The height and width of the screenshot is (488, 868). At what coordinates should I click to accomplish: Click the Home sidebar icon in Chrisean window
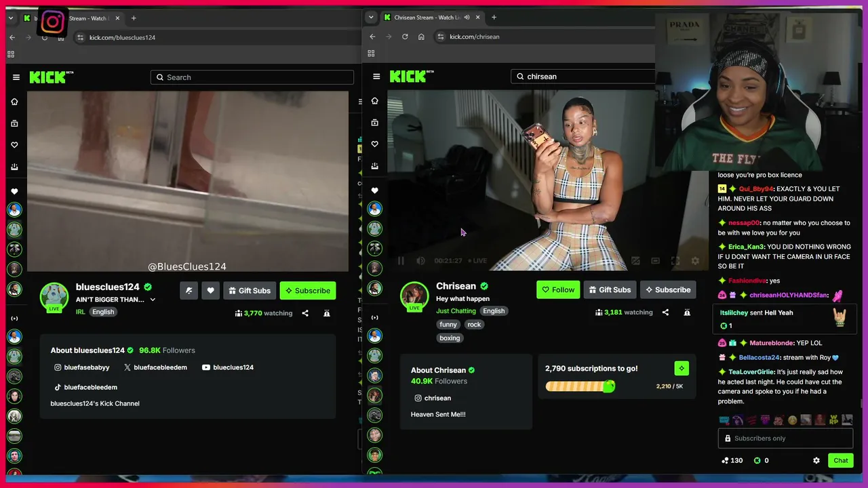(x=374, y=101)
